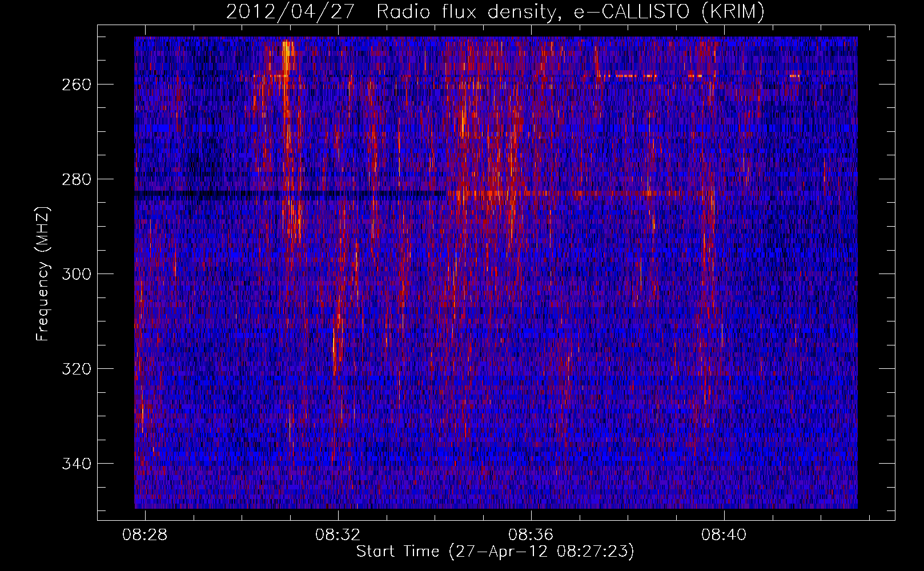Click the 300 frequency tick label

(x=76, y=274)
